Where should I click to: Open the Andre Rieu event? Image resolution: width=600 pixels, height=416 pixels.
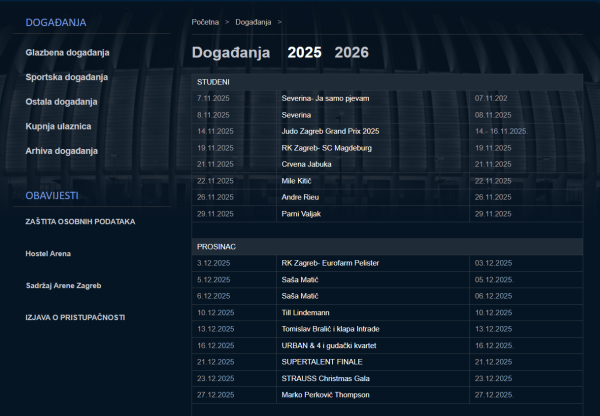click(x=303, y=197)
